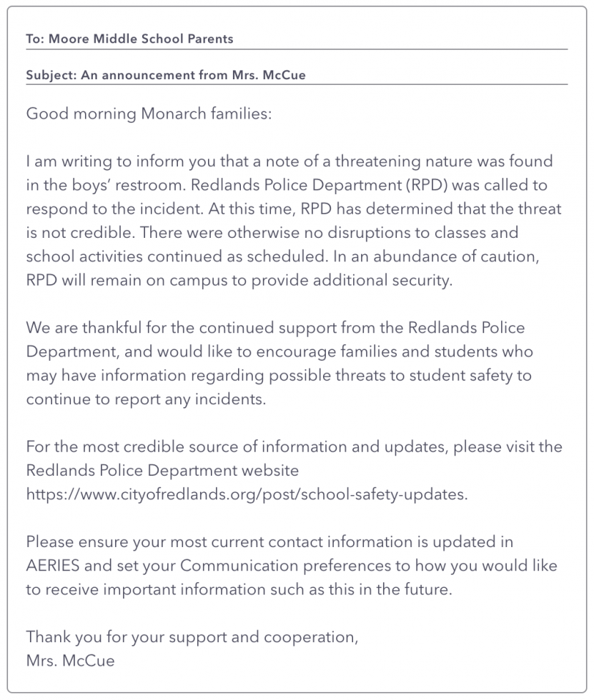
Task: Click the Subject line about Mrs. McCue
Action: tap(166, 75)
